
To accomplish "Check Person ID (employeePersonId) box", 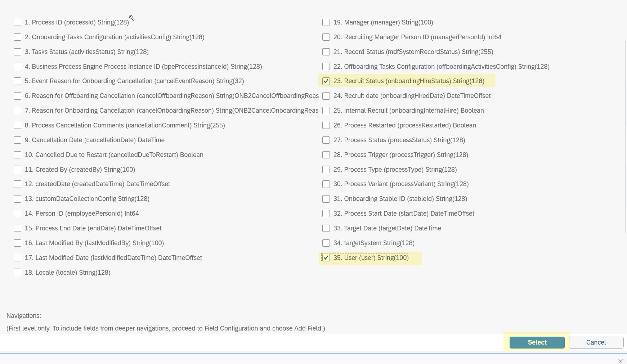I will point(17,214).
